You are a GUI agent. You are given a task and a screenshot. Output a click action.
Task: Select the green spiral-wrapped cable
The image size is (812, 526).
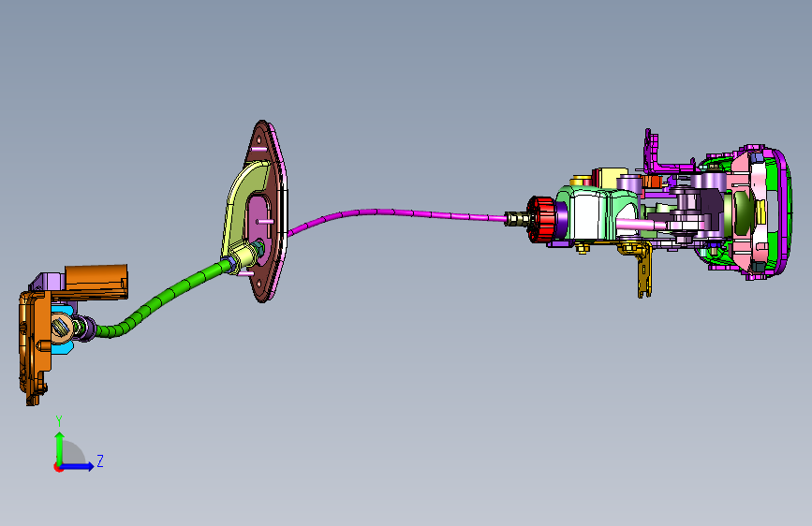pos(162,300)
